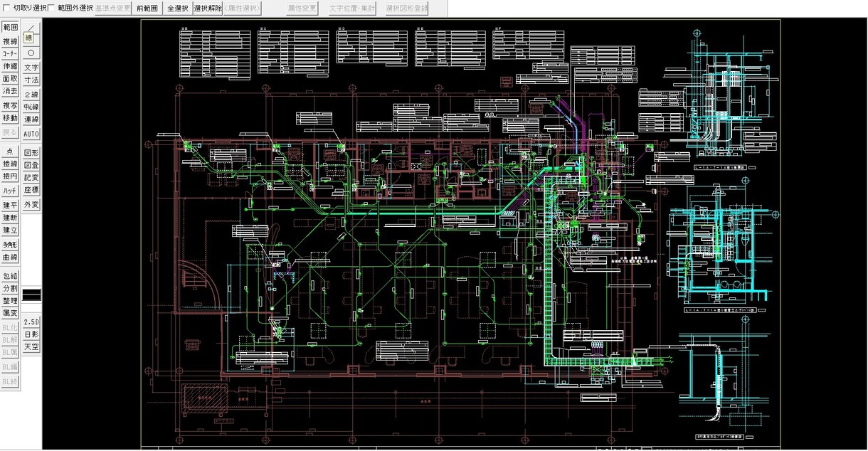Select the 消去 erase tool
This screenshot has width=868, height=451.
pyautogui.click(x=10, y=91)
